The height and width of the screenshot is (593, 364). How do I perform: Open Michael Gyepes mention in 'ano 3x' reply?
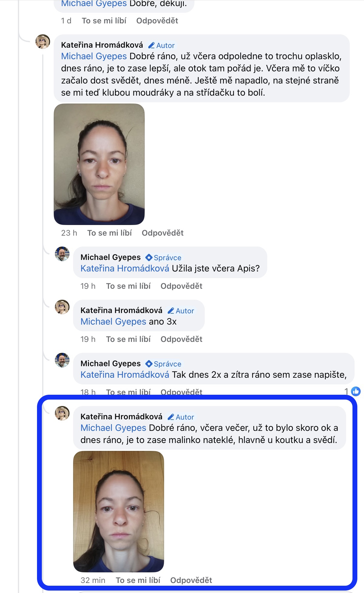pos(113,322)
